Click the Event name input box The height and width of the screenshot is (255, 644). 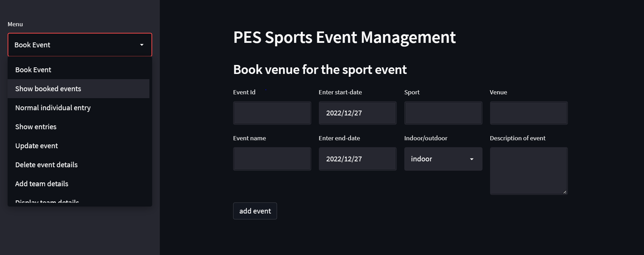(x=272, y=159)
